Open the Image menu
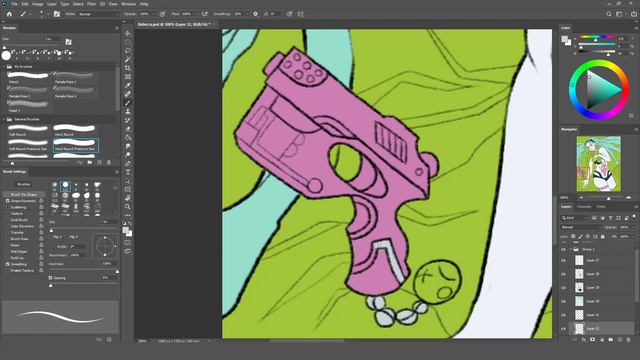The height and width of the screenshot is (360, 640). pos(37,4)
